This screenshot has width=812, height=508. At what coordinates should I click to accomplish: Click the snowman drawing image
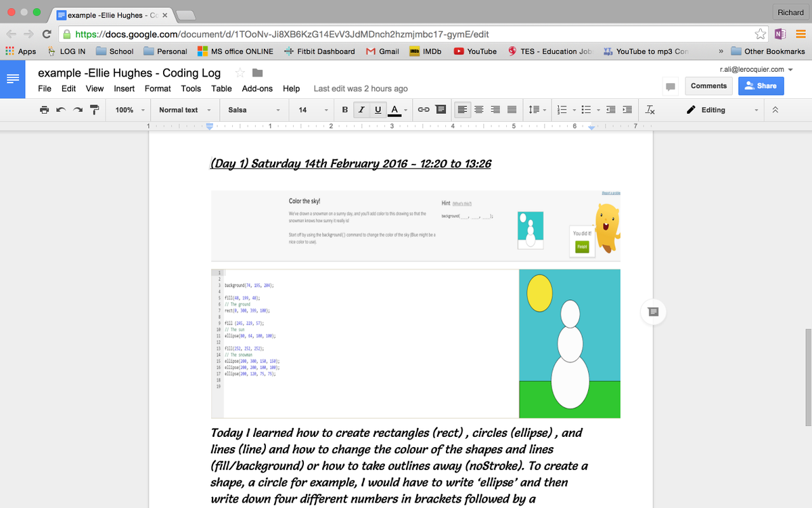click(570, 343)
